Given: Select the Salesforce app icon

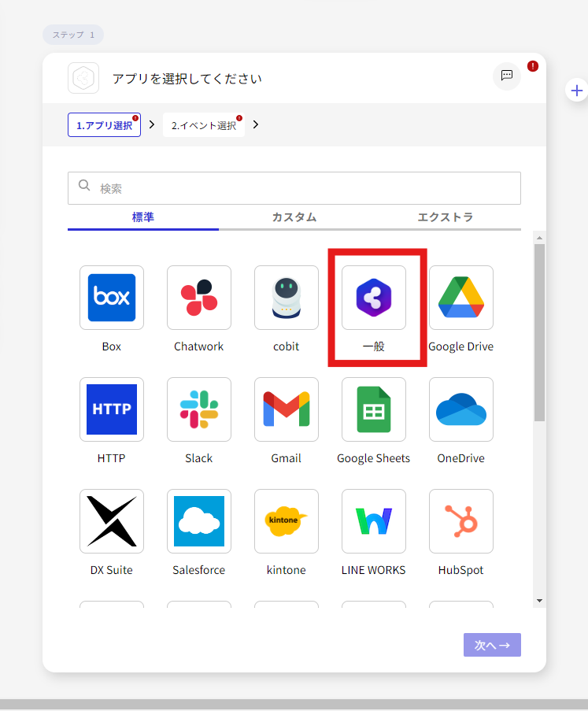Looking at the screenshot, I should click(199, 521).
